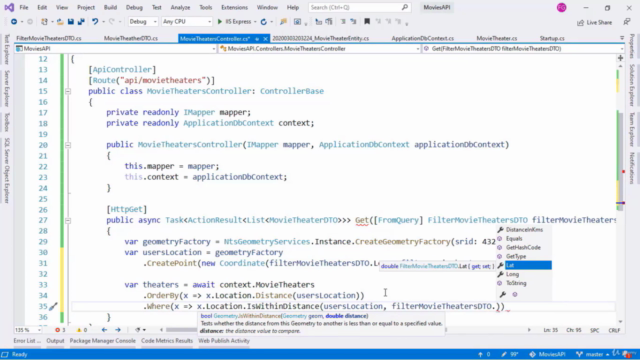640x360 pixels.
Task: Toggle property filter wrench in IntelliSense list
Action: pyautogui.click(x=503, y=294)
